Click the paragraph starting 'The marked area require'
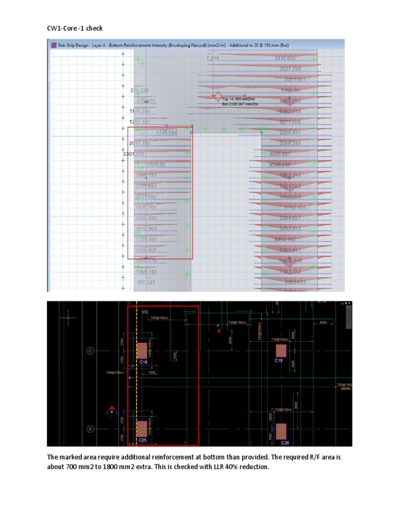This screenshot has height=532, width=399. tap(194, 462)
